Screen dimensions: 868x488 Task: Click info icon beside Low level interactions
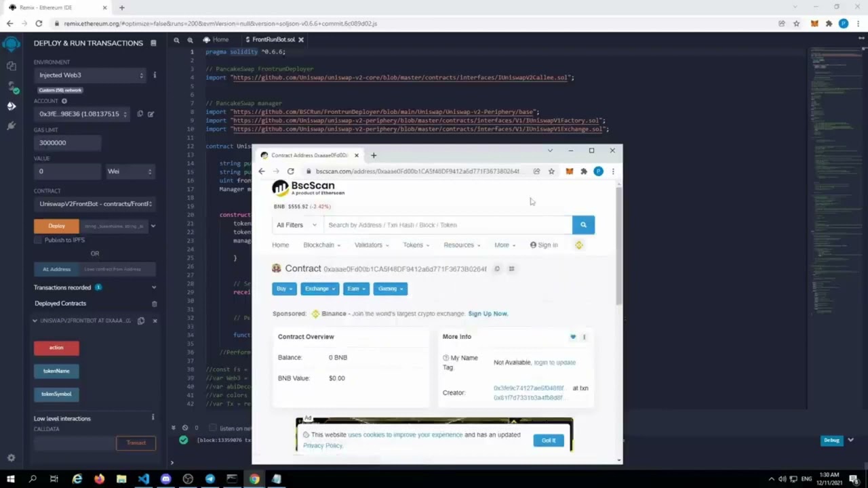153,418
